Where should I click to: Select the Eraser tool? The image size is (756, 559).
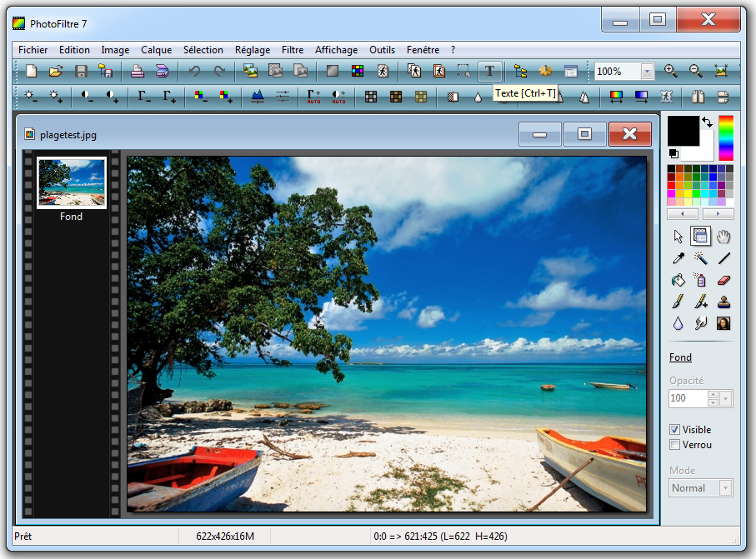pyautogui.click(x=723, y=280)
